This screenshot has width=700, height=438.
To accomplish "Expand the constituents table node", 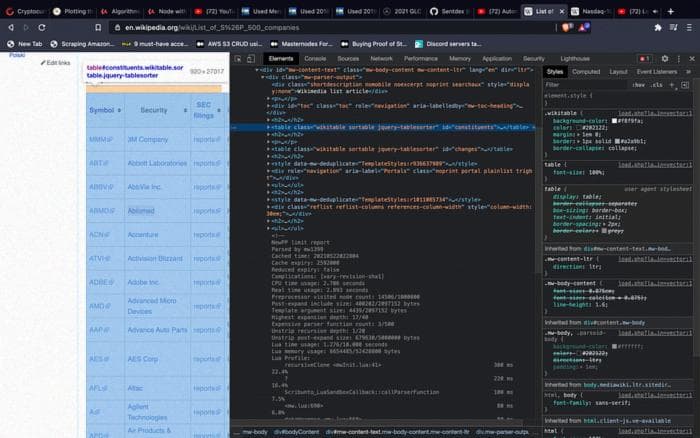I will tap(268, 127).
